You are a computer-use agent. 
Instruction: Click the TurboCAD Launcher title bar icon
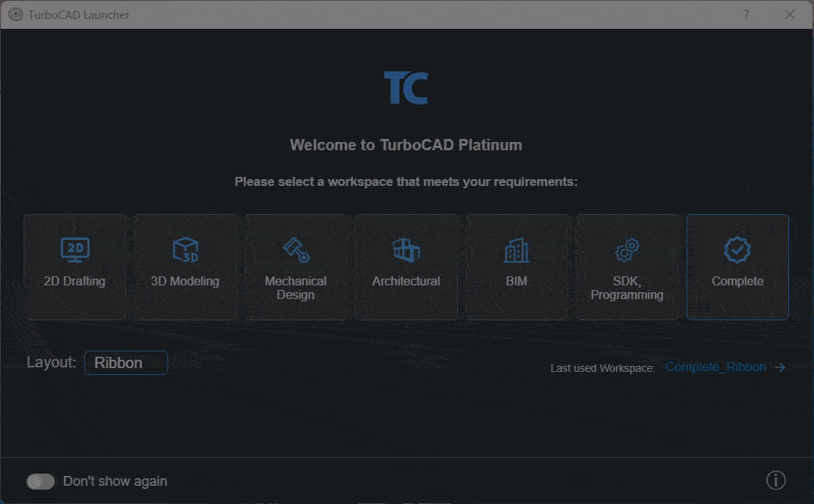[16, 14]
